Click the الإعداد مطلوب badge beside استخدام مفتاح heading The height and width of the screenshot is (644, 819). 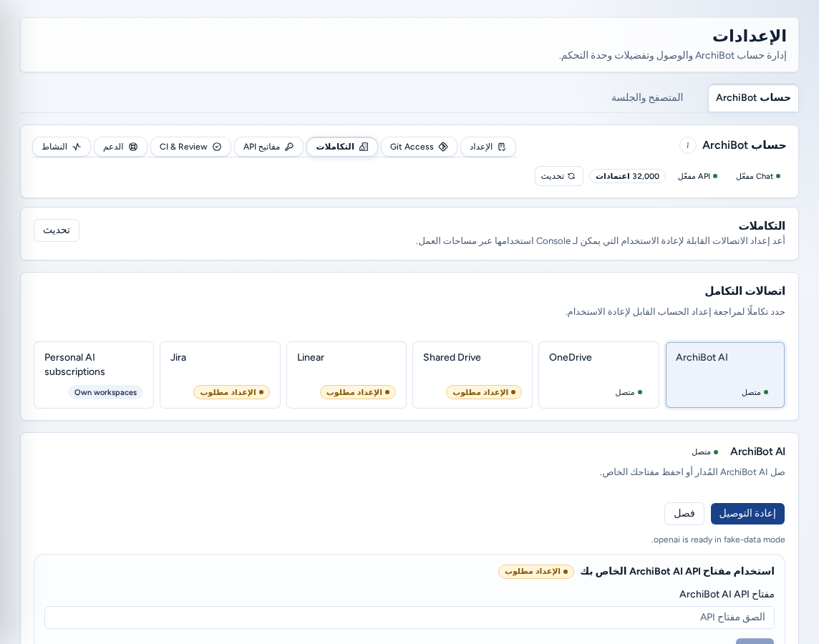pyautogui.click(x=536, y=572)
